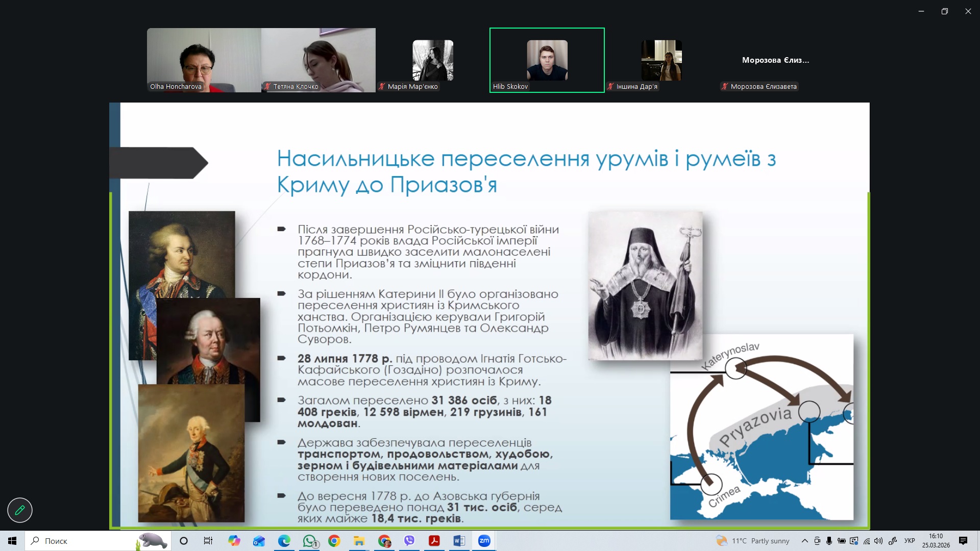
Task: Expand hidden system tray icons chevron
Action: tap(805, 541)
